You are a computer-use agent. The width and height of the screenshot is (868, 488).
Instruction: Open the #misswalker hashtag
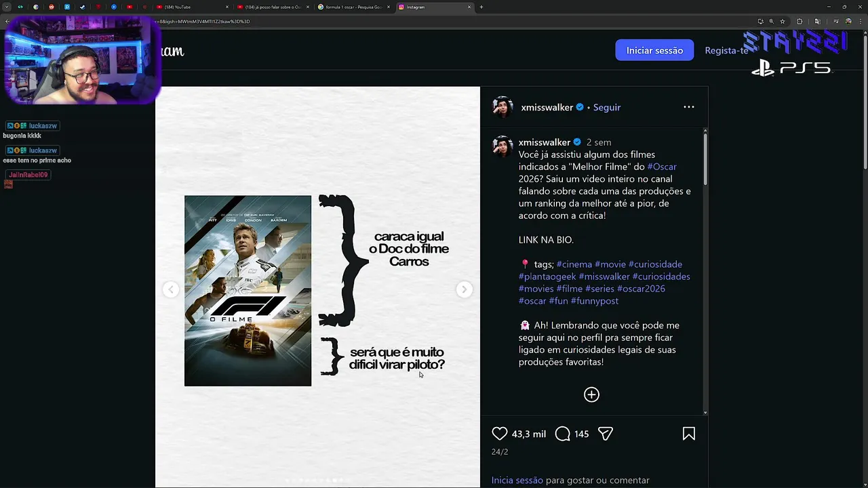click(x=604, y=277)
